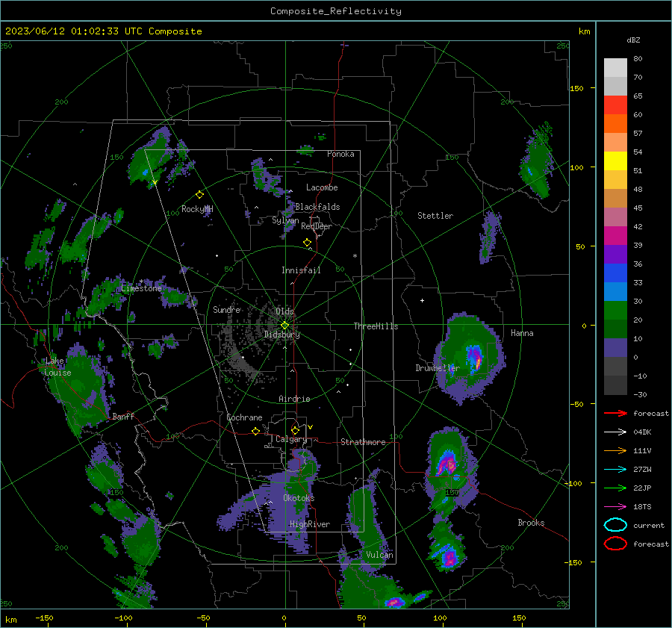Click the 'HighRiver' city label

pos(309,524)
